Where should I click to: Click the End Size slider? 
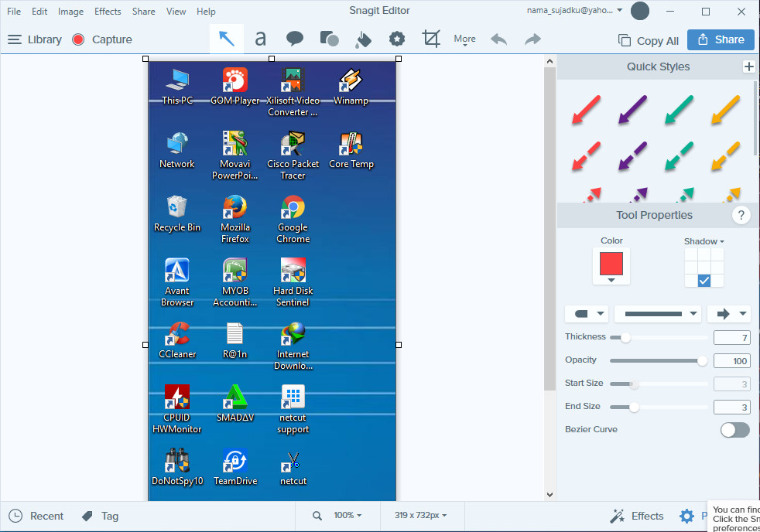(x=658, y=407)
